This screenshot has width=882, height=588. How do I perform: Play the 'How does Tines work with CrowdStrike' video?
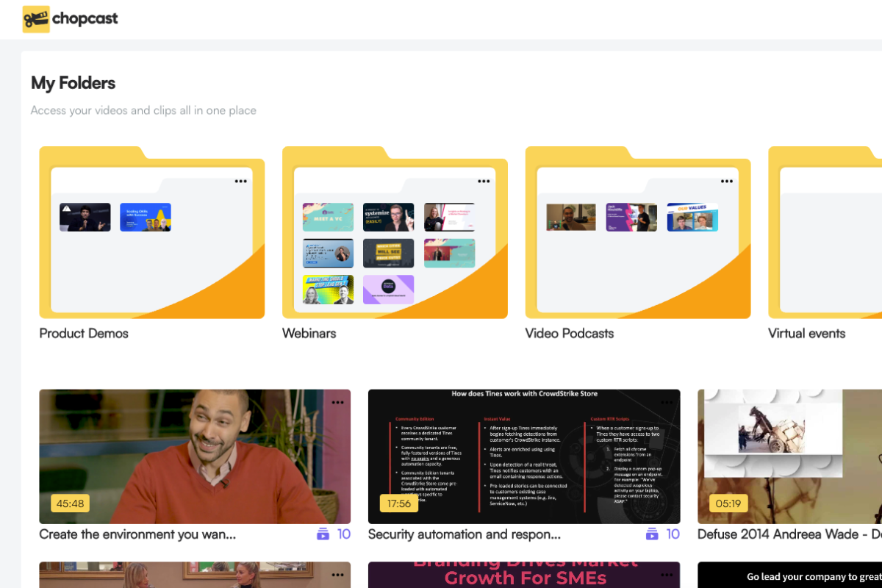point(524,456)
